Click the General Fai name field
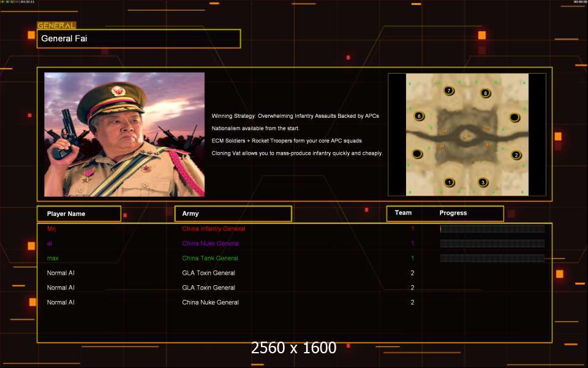This screenshot has width=588, height=368. pos(139,39)
